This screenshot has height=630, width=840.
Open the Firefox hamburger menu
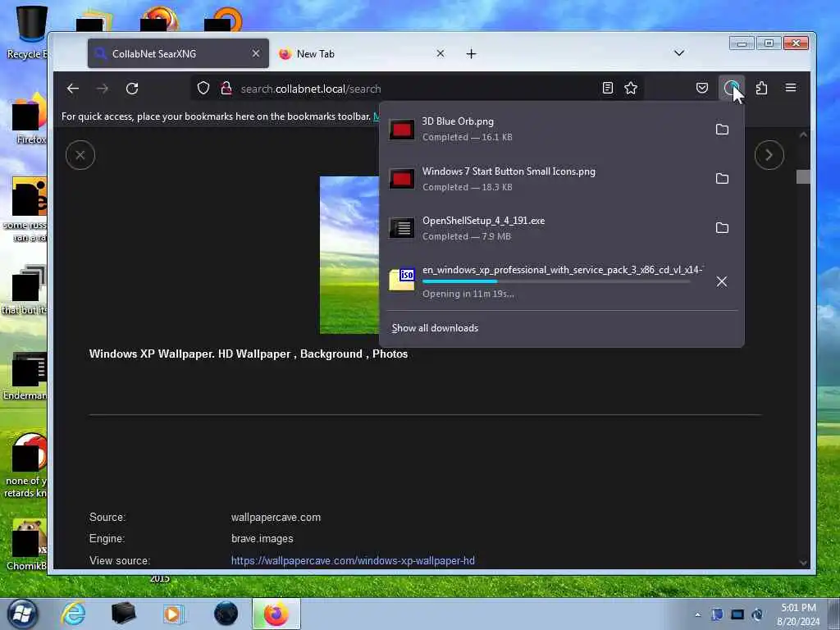point(791,88)
